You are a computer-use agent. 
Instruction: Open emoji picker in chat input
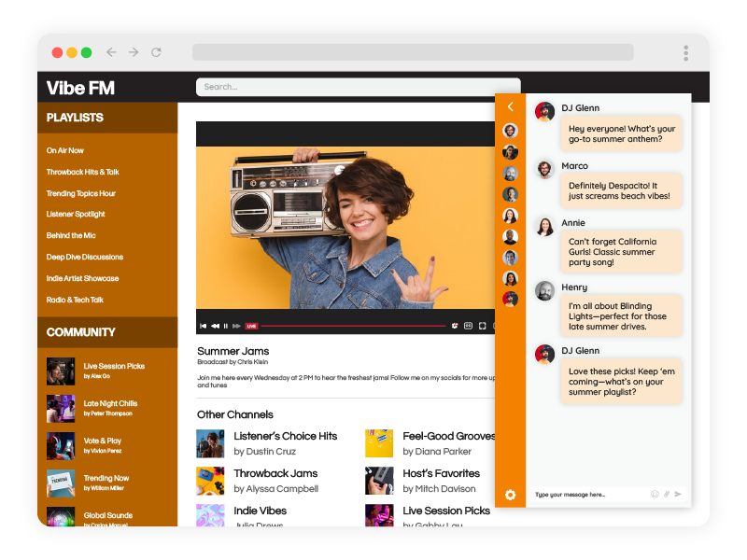coord(655,494)
